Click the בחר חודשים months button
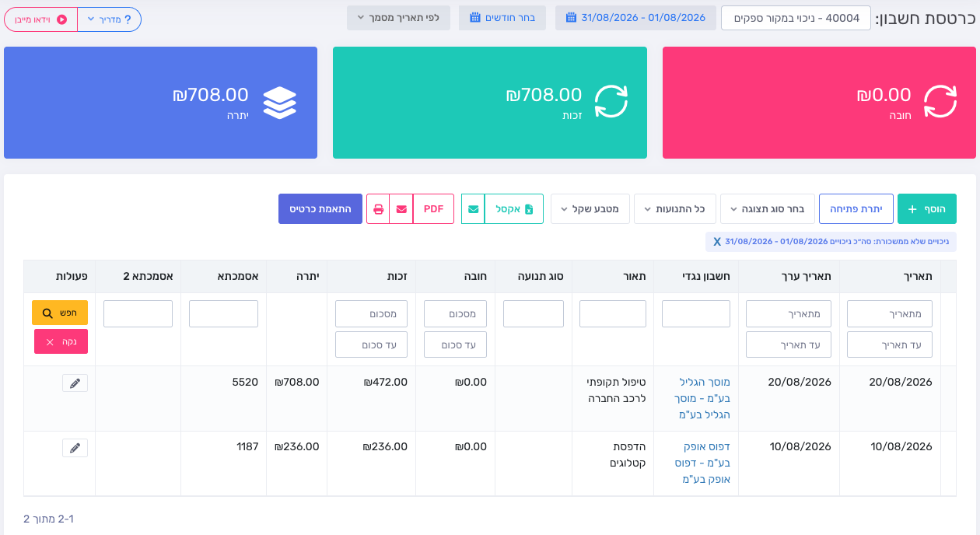The height and width of the screenshot is (535, 980). tap(502, 18)
